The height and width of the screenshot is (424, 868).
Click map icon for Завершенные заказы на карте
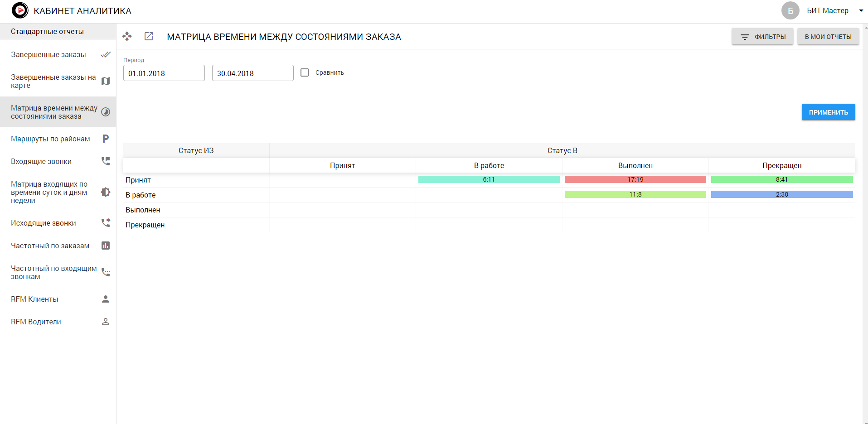point(106,81)
